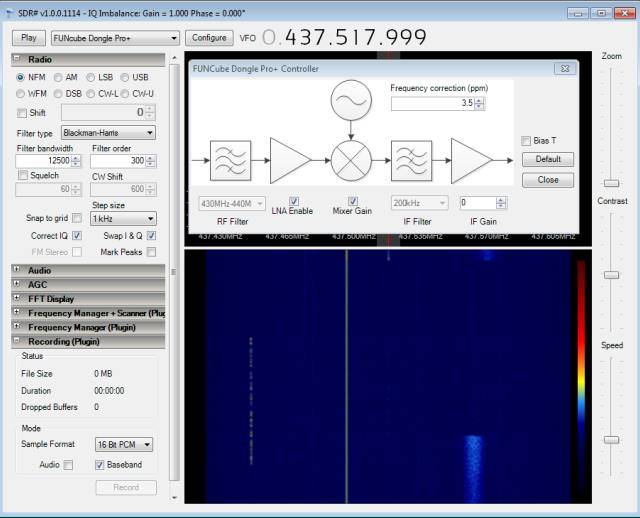Click the Record button
The width and height of the screenshot is (640, 518).
pyautogui.click(x=126, y=488)
